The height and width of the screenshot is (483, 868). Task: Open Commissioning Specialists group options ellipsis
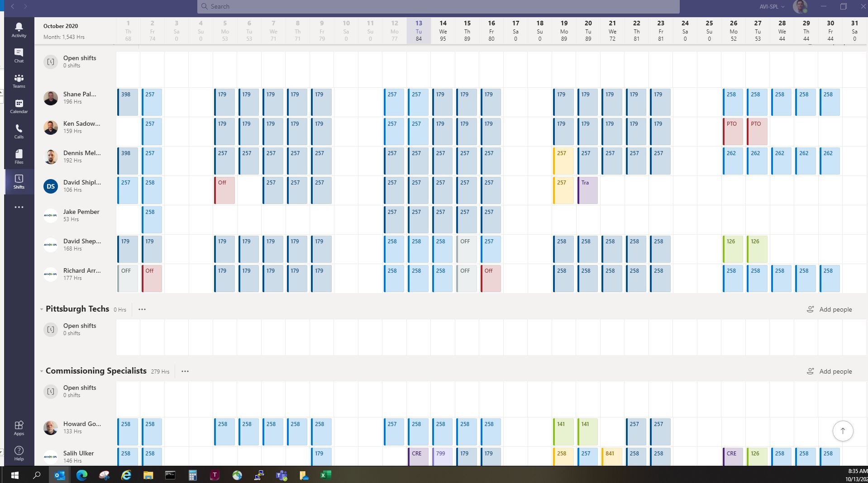(185, 371)
